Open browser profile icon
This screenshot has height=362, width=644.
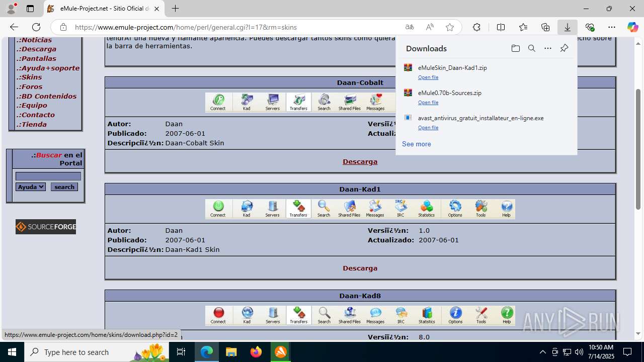point(11,9)
